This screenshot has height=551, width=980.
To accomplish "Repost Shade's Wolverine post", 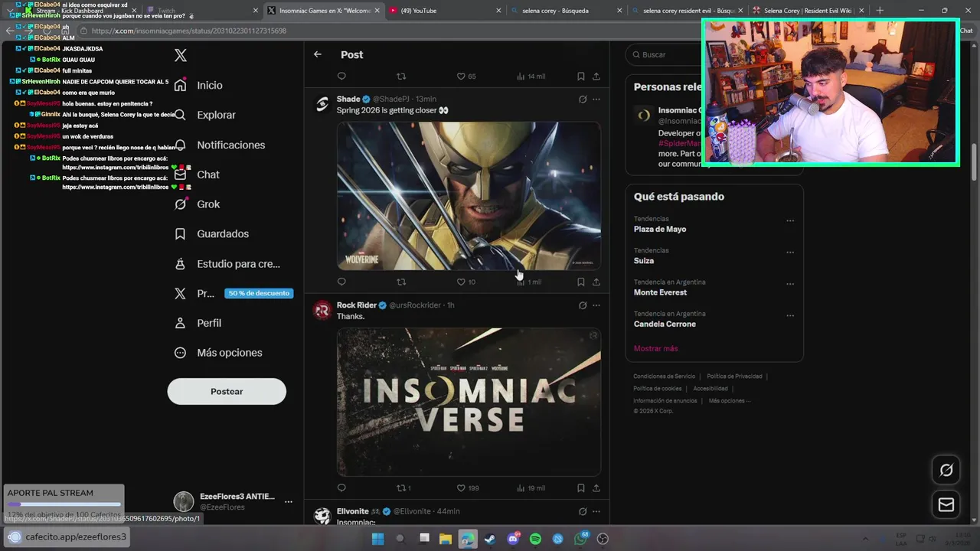I will coord(401,282).
